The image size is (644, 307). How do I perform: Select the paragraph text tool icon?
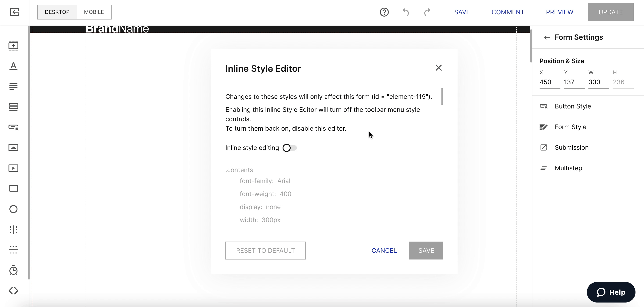(x=13, y=86)
